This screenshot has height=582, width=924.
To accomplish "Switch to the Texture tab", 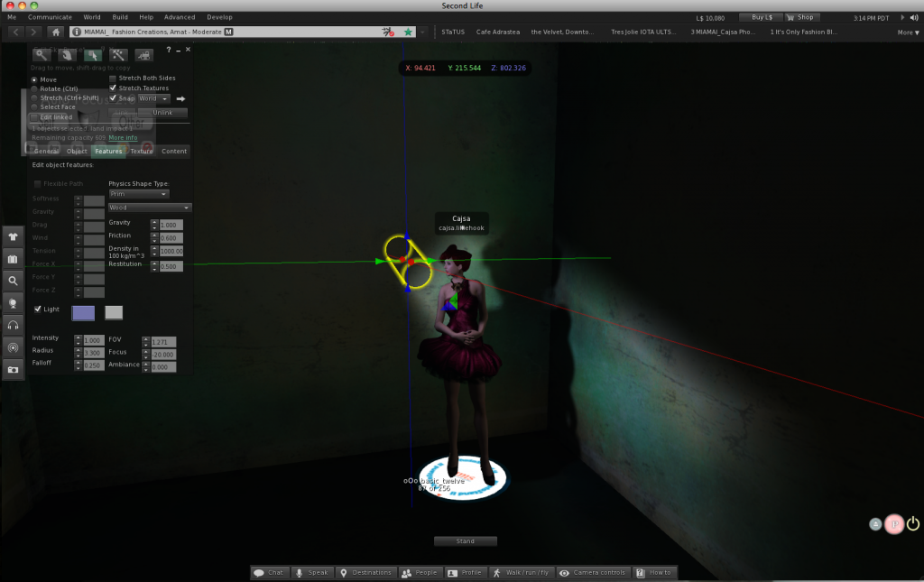I will [x=142, y=152].
